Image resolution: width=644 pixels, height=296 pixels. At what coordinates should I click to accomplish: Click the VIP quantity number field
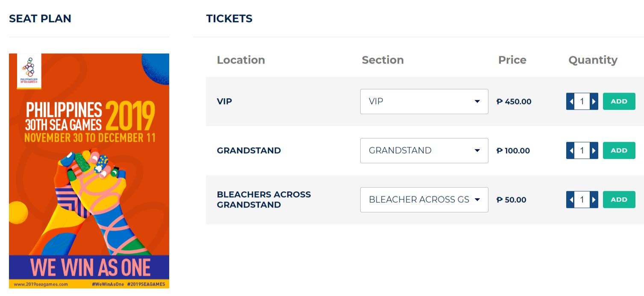point(582,102)
